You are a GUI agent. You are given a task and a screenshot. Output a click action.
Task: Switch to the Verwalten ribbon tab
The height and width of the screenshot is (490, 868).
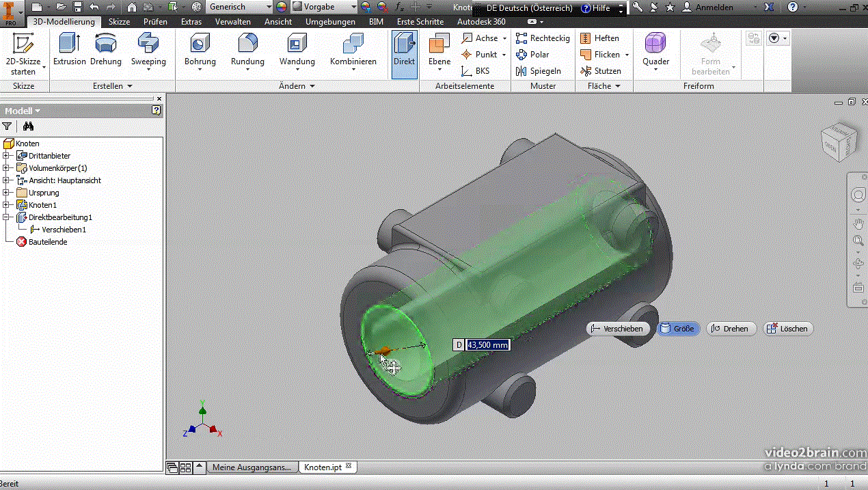coord(232,22)
